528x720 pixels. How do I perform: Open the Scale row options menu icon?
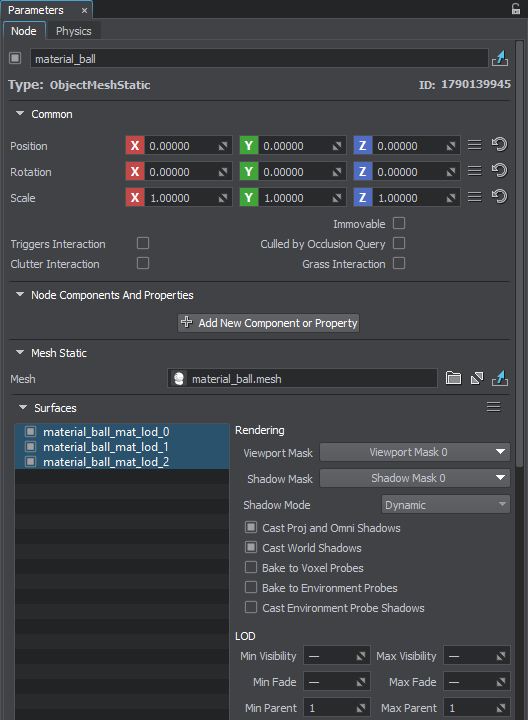(x=475, y=197)
